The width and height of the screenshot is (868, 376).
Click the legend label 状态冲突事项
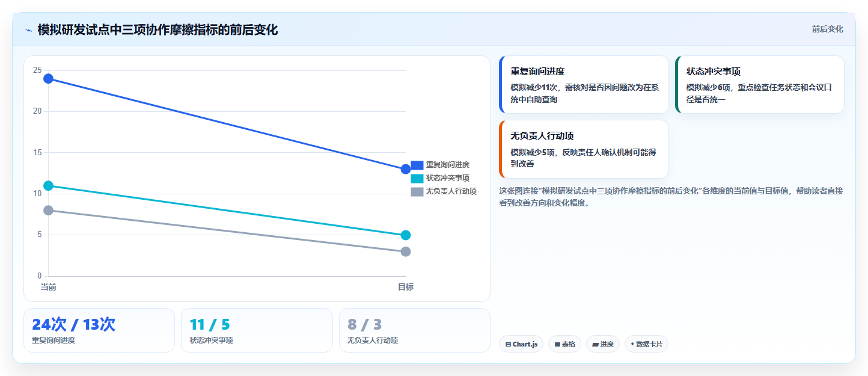pos(448,178)
